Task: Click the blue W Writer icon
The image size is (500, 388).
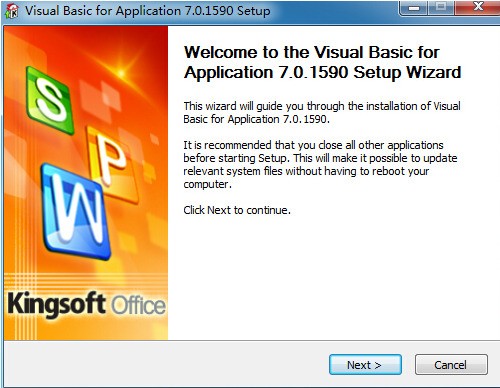Action: (x=76, y=212)
